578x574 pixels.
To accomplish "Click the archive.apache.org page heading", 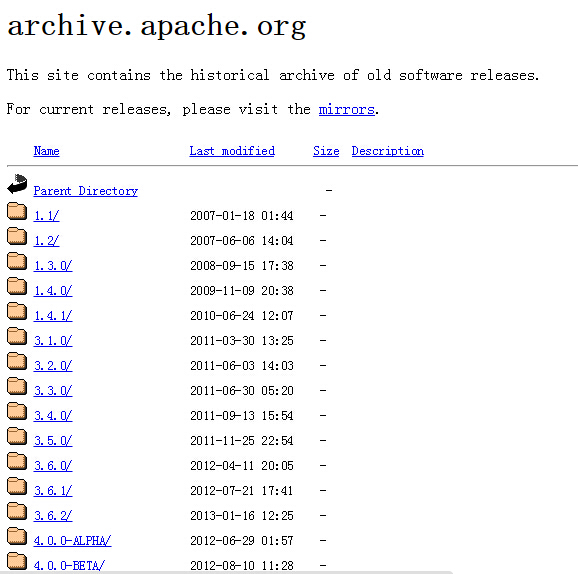I will click(x=157, y=27).
